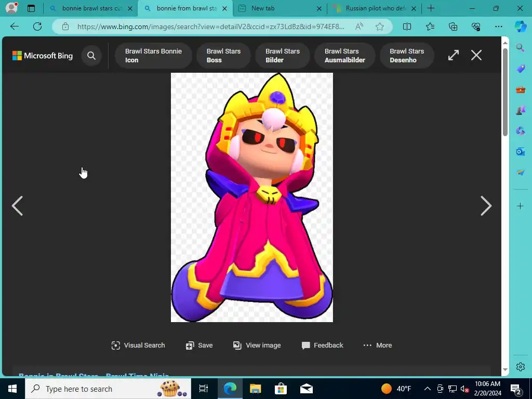The image size is (532, 399).
Task: Expand image to full view
Action: [453, 55]
